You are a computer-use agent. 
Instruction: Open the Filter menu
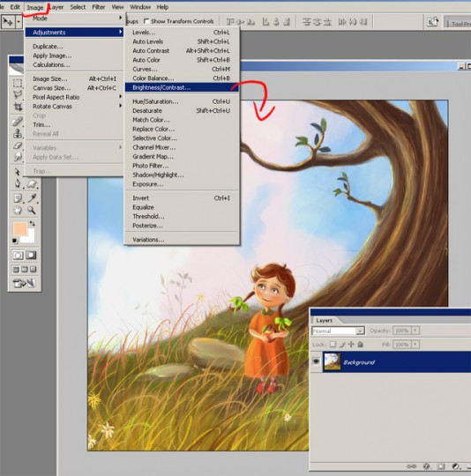[99, 7]
